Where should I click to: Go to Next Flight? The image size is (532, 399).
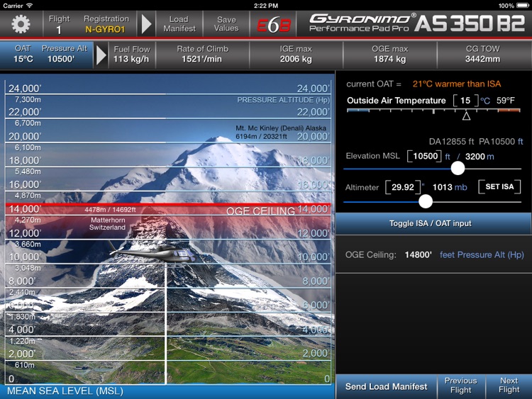509,386
